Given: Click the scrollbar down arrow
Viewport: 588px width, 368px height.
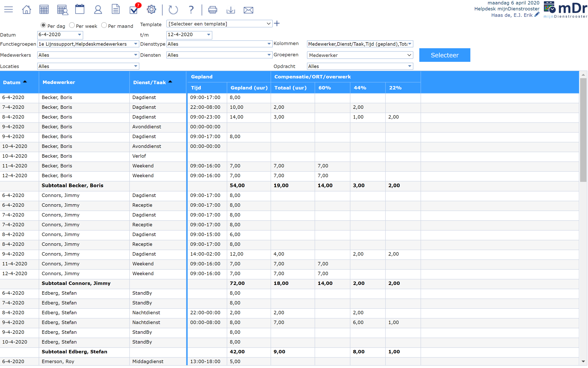Looking at the screenshot, I should tap(583, 361).
